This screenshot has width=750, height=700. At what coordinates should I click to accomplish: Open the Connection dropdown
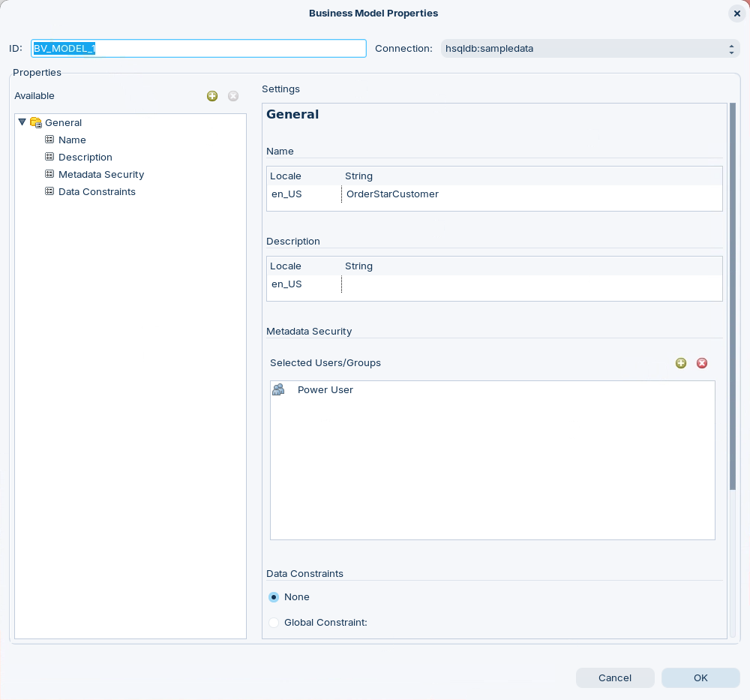(x=590, y=49)
